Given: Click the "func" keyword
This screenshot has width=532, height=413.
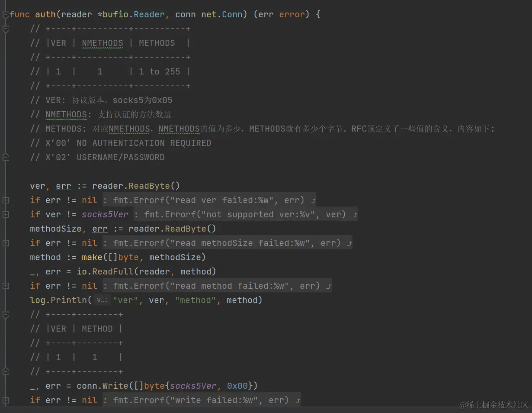Looking at the screenshot, I should (x=19, y=14).
